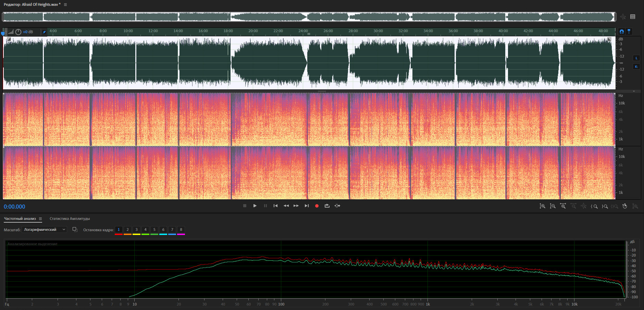Jump playhead to previous marker

(x=275, y=206)
